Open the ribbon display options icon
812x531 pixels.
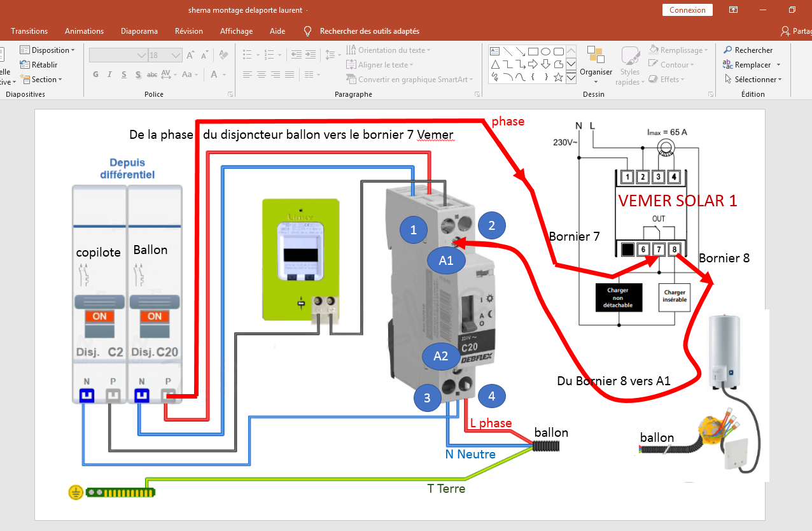click(x=734, y=10)
